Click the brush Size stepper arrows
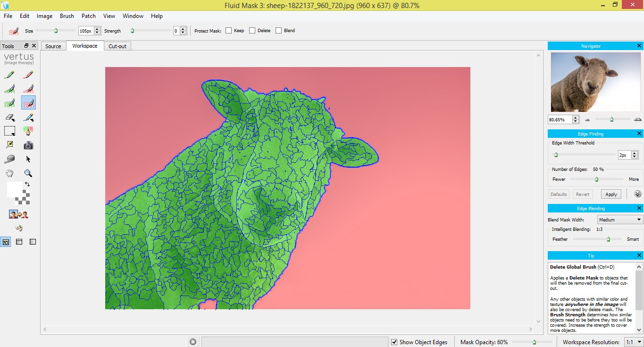 click(97, 31)
